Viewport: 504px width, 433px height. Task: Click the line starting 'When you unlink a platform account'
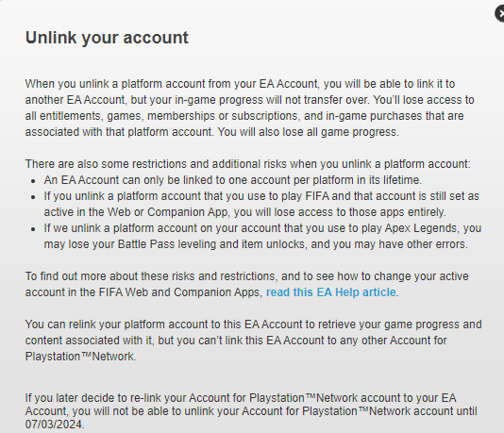pos(240,84)
